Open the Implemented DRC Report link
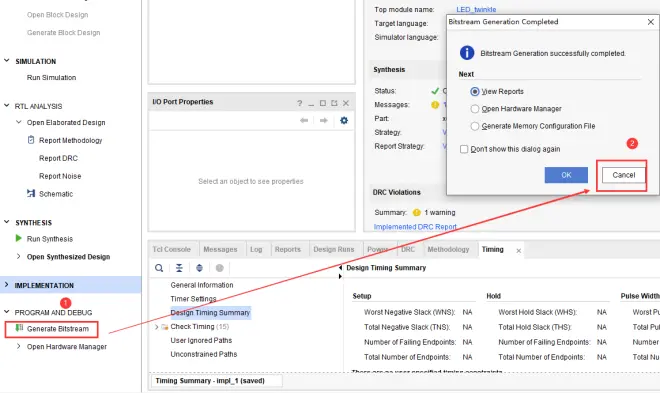This screenshot has height=393, width=660. coord(415,227)
